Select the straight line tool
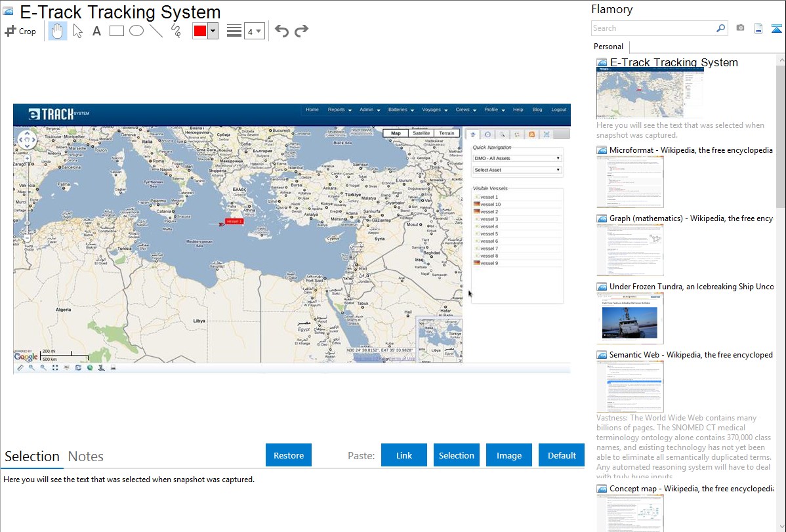This screenshot has width=786, height=532. (x=155, y=31)
